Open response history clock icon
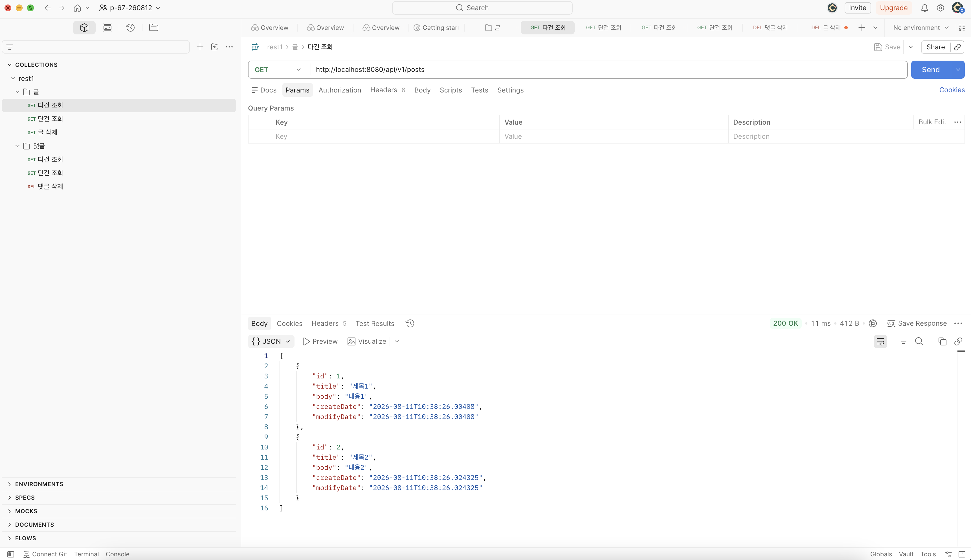Screen dimensions: 971x560 coord(410,323)
